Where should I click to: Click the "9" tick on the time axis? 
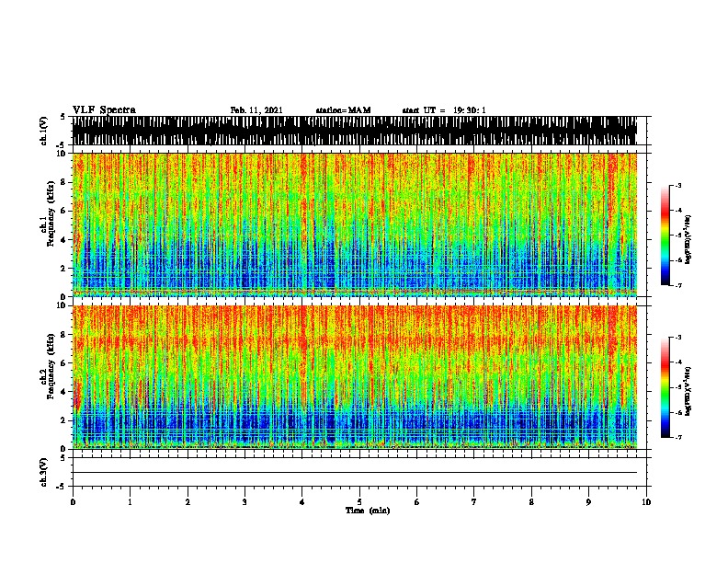[x=588, y=502]
